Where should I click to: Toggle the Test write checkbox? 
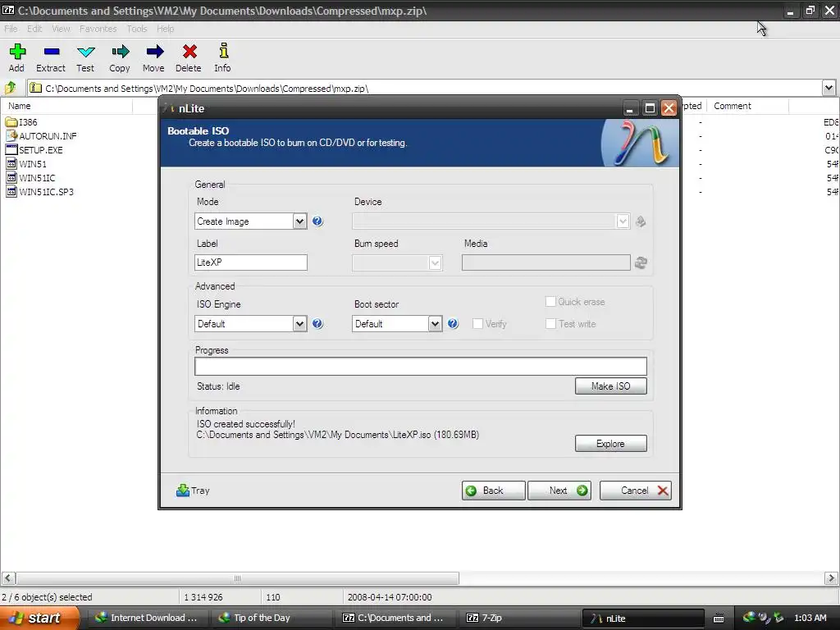click(x=550, y=323)
